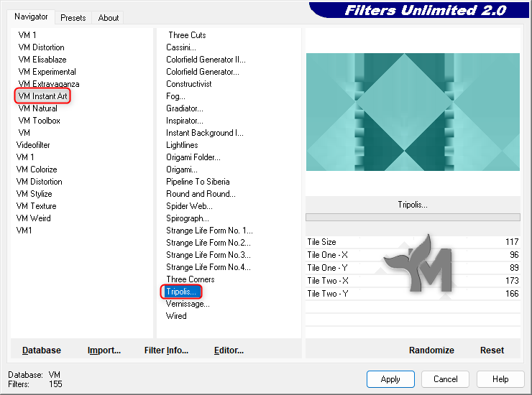Choose Strange Life Form No.3...
532x395 pixels.
coord(208,255)
